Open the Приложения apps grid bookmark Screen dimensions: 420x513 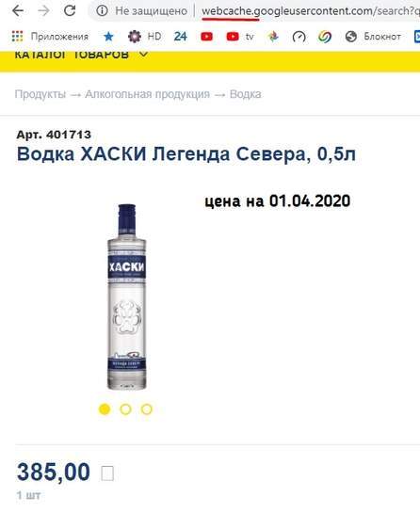pyautogui.click(x=50, y=37)
